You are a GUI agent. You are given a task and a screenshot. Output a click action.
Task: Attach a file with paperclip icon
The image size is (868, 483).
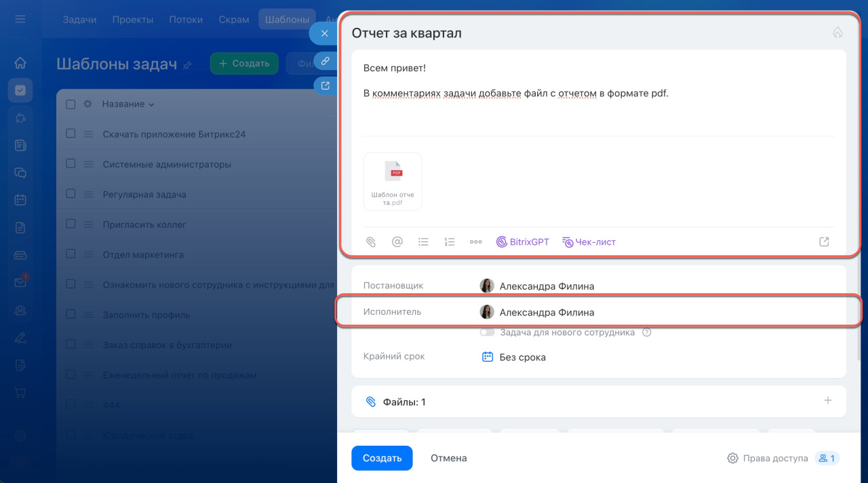[370, 241]
